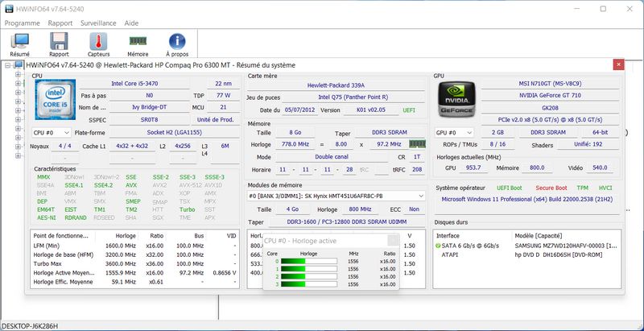Screen dimensions: 644x331
Task: Click the Modèle [Capacité] column header
Action: [x=539, y=236]
